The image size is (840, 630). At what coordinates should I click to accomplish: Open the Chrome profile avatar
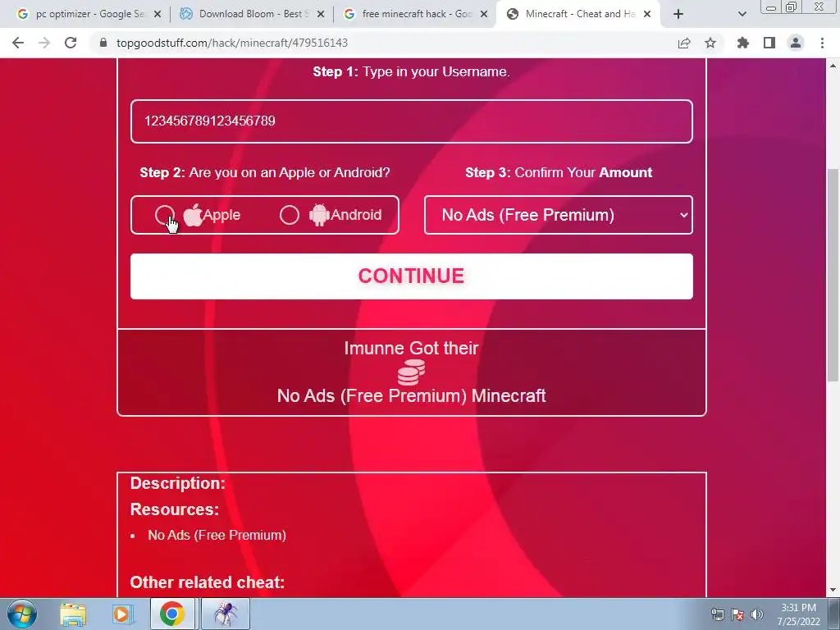click(x=796, y=43)
